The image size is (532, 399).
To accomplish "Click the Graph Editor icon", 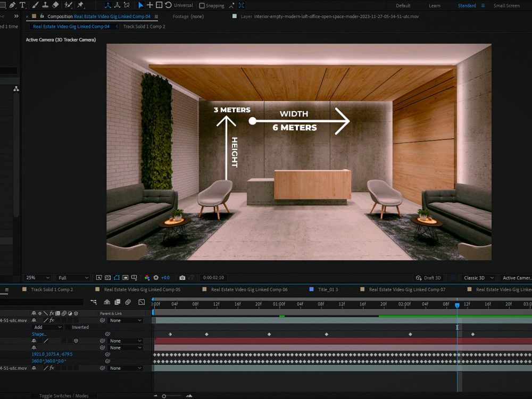I will click(x=142, y=302).
